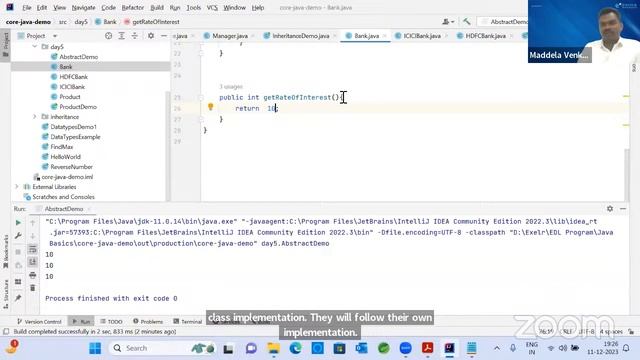The image size is (640, 360).
Task: Open the Structure side tab
Action: [6, 293]
